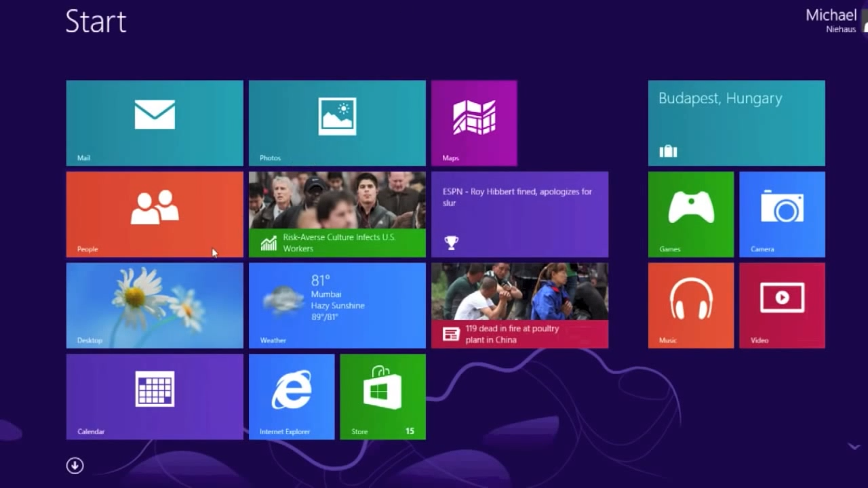This screenshot has width=868, height=488.
Task: Open the Desktop tile with daisies
Action: (x=155, y=306)
